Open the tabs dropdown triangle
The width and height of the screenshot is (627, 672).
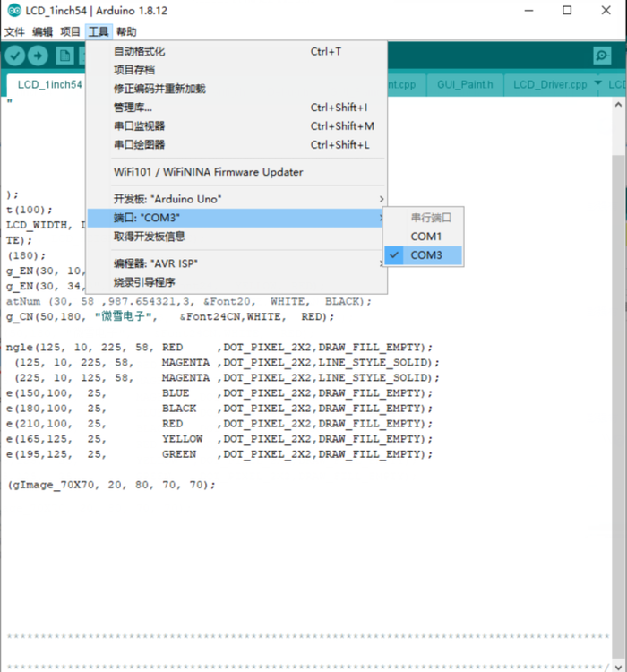[x=597, y=82]
